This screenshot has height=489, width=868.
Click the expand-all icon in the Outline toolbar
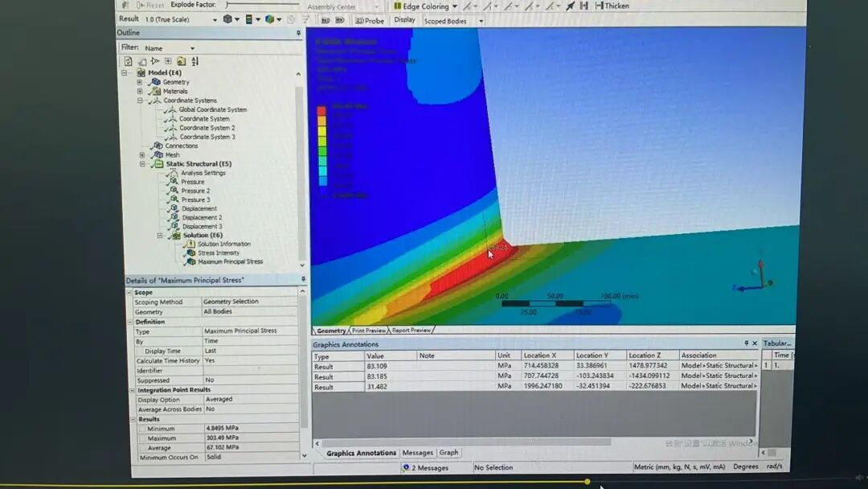click(x=168, y=61)
